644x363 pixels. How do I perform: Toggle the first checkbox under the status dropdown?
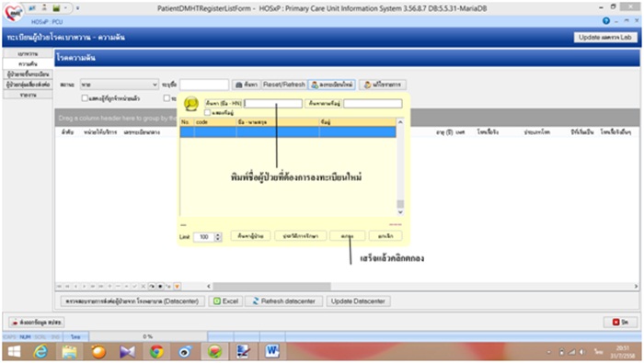coord(85,98)
